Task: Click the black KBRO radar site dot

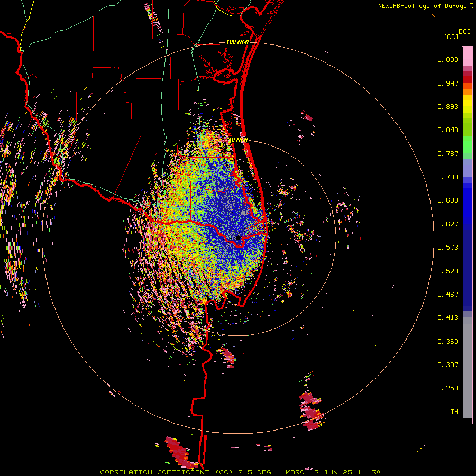Action: point(238,237)
